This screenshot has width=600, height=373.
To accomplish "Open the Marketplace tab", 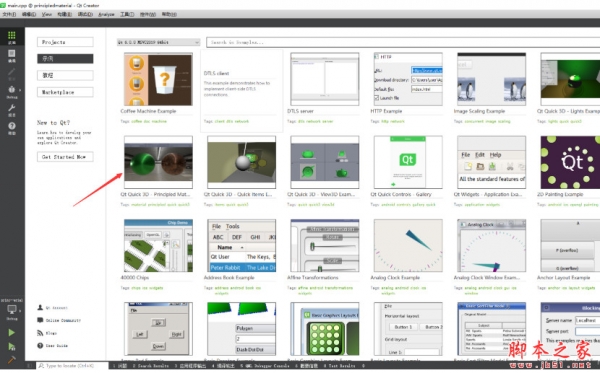I will point(65,92).
